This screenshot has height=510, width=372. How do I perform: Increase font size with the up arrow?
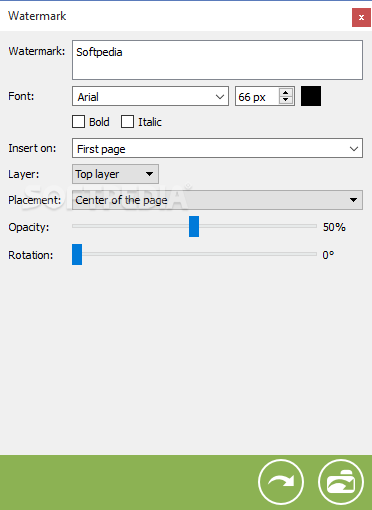(285, 93)
